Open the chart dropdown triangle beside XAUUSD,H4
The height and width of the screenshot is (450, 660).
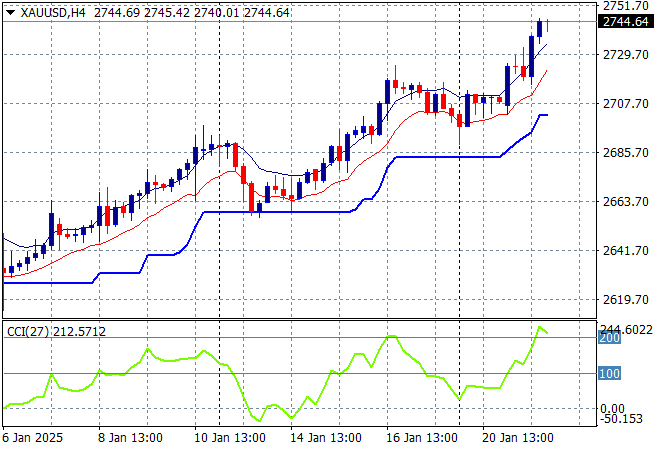pyautogui.click(x=10, y=13)
